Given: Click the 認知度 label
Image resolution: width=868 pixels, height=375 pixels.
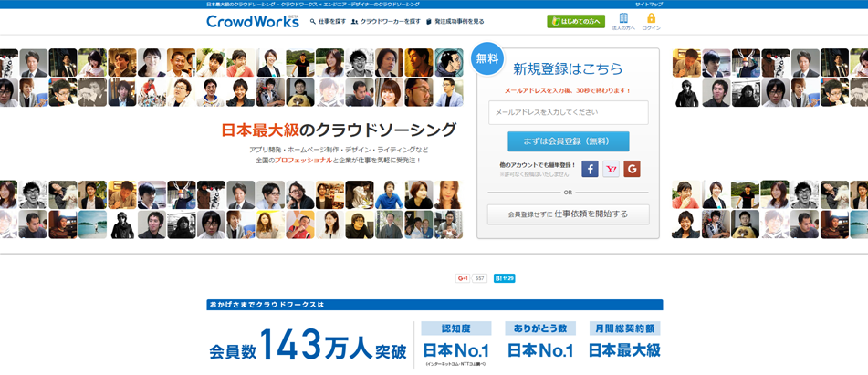Looking at the screenshot, I should (x=456, y=328).
